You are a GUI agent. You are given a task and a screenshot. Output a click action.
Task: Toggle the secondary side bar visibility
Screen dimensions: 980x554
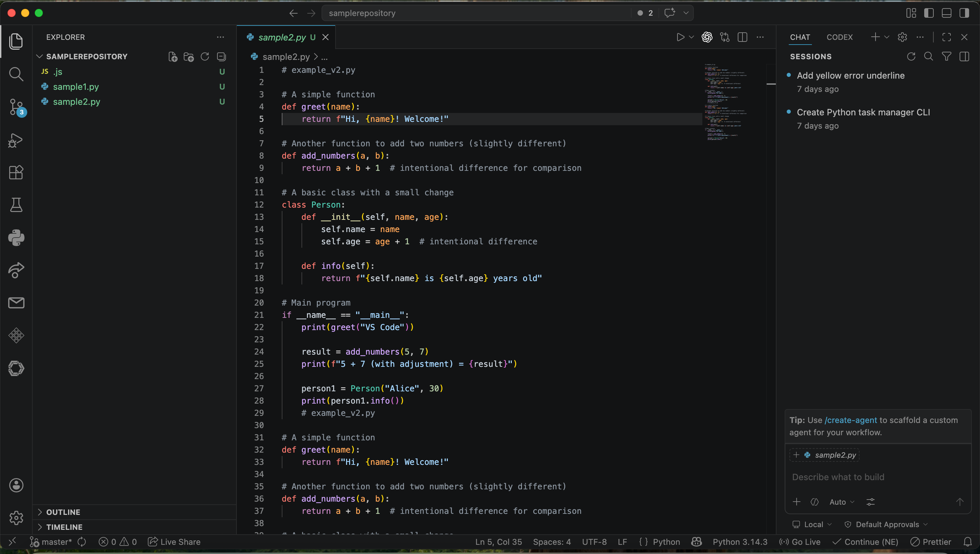964,13
